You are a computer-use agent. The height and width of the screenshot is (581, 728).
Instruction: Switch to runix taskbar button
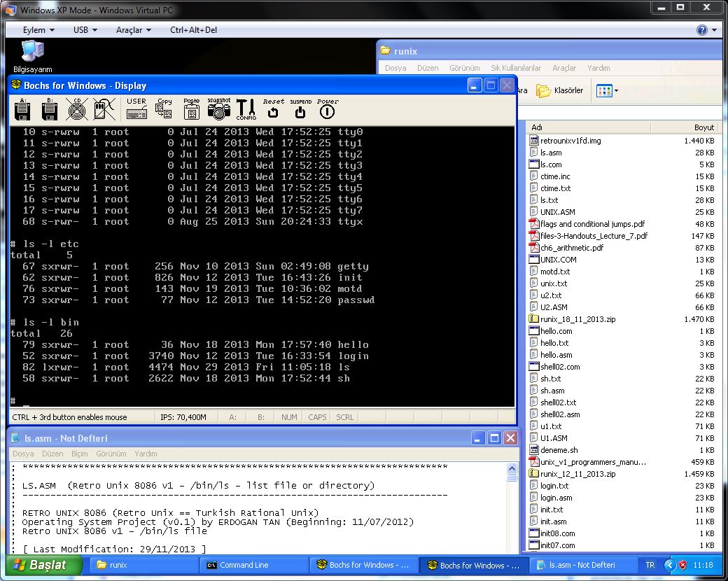(x=144, y=565)
